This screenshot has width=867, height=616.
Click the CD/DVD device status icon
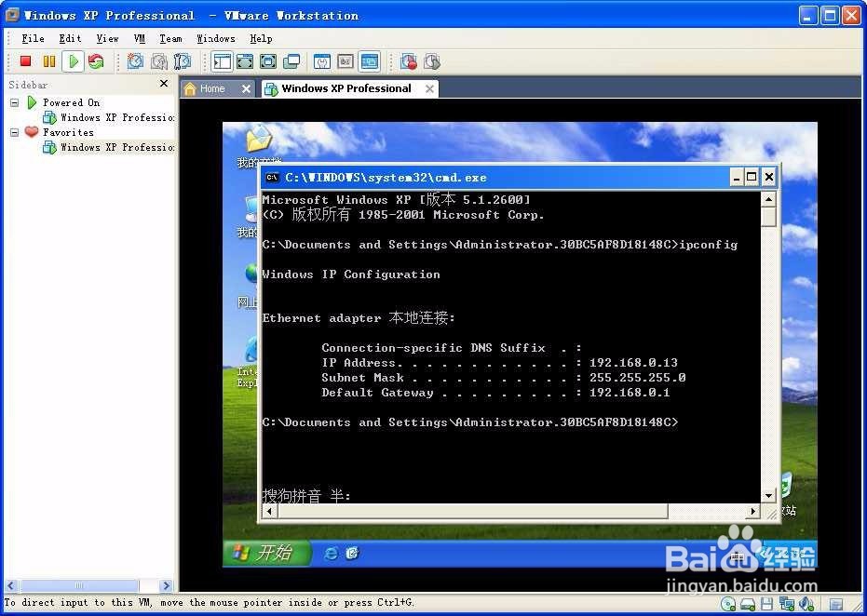(x=729, y=603)
